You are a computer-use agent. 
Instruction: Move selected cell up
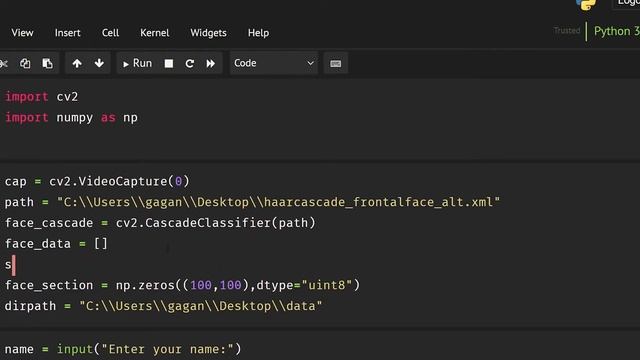tap(77, 63)
